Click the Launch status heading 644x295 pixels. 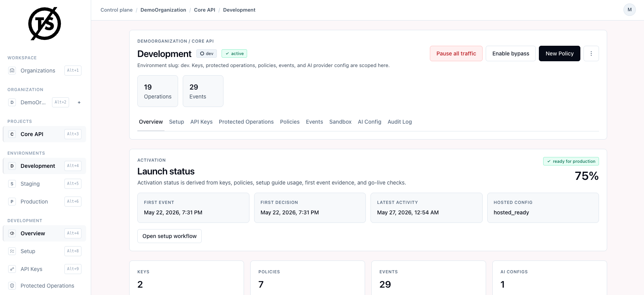pos(166,171)
